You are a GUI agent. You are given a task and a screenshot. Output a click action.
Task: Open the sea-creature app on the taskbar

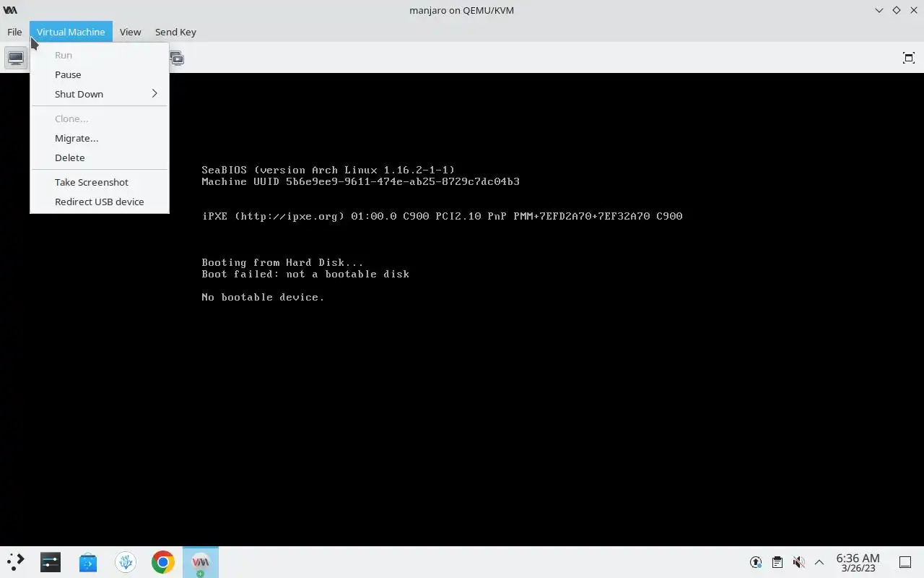tap(126, 562)
